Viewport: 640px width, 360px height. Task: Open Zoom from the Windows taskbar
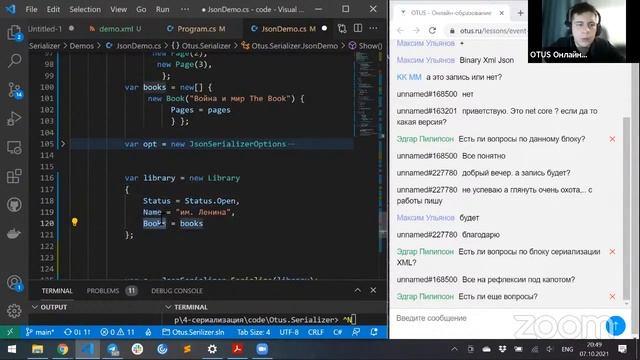coord(262,349)
